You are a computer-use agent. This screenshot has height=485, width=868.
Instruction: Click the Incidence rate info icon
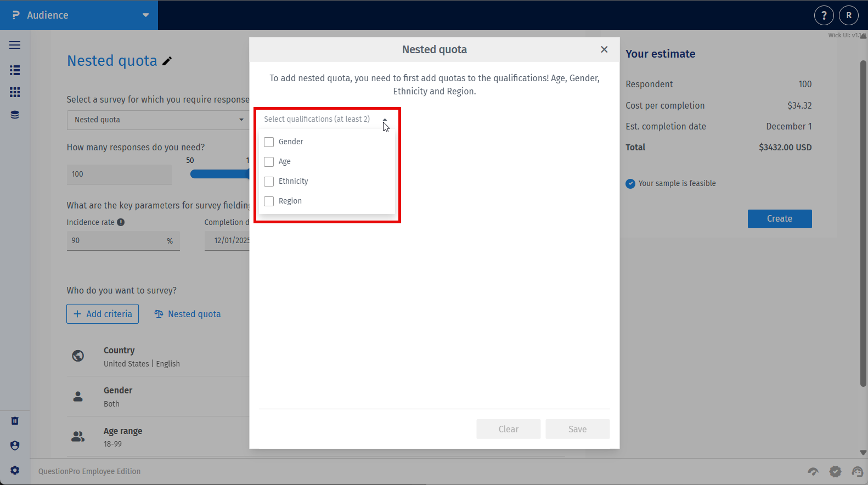(121, 222)
